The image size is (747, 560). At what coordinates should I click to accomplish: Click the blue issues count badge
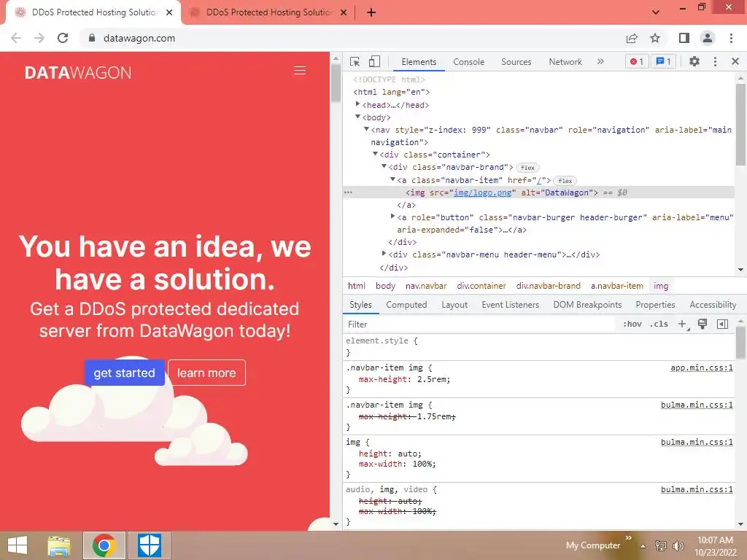tap(663, 61)
